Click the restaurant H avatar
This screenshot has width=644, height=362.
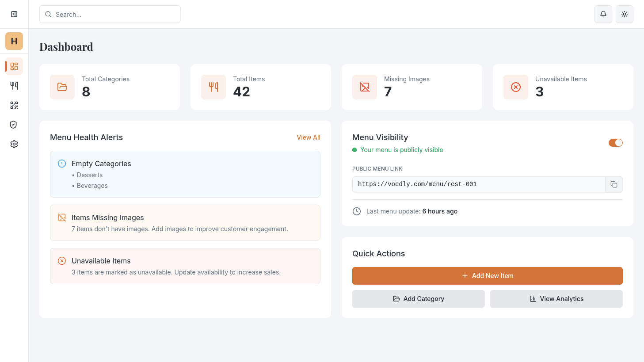click(14, 41)
